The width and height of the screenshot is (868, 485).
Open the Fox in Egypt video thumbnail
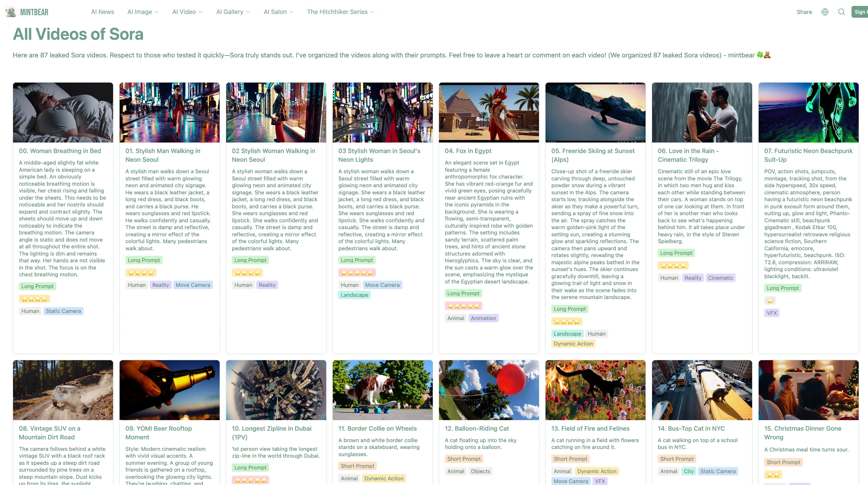point(489,112)
